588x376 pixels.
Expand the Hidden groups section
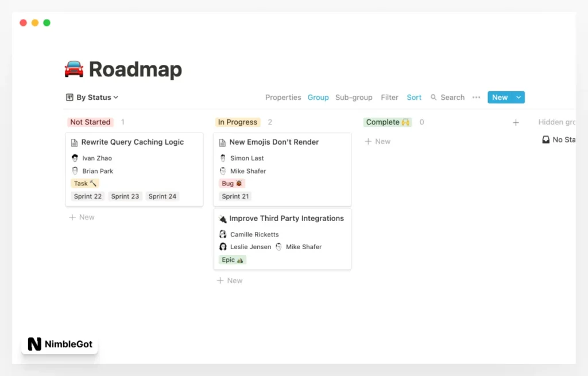[556, 122]
